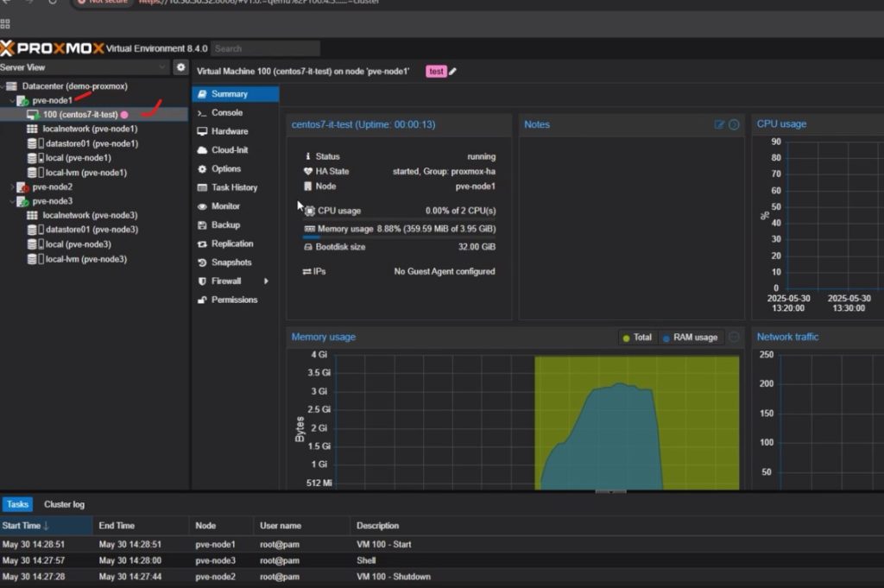This screenshot has width=884, height=588.
Task: Open the Replication section
Action: pos(235,243)
